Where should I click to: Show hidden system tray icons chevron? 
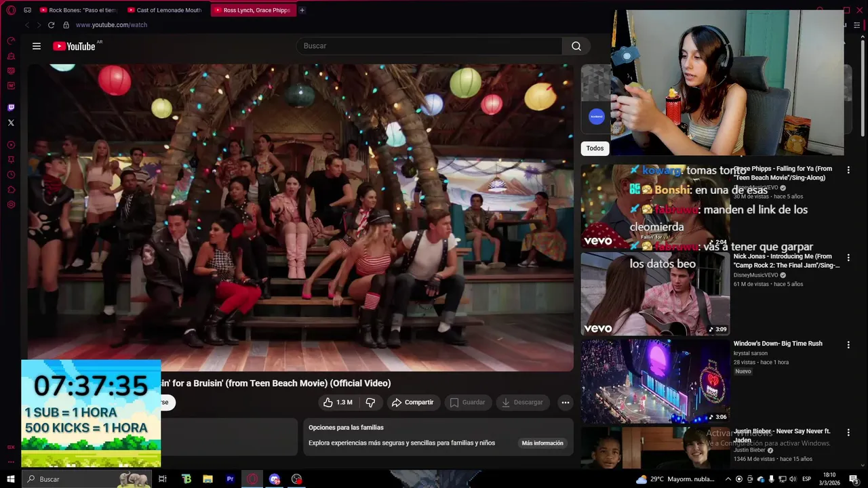(x=728, y=479)
